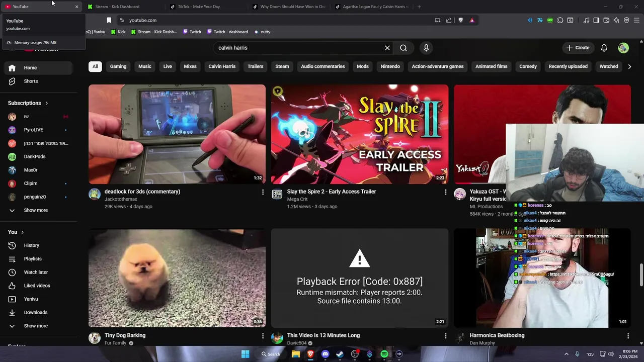Play the Tiny Dog Barking thumbnail
Viewport: 644px width, 362px height.
click(x=177, y=278)
